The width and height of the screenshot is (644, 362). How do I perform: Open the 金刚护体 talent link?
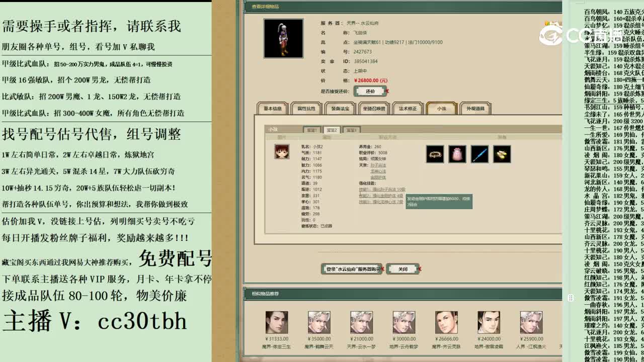coord(378,177)
